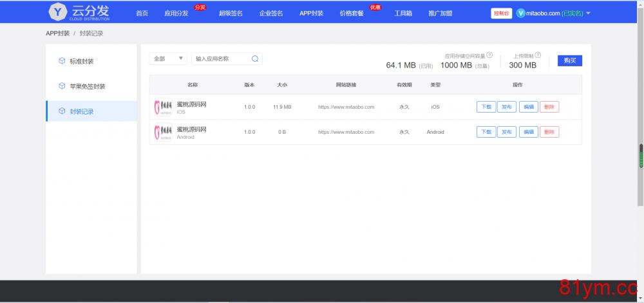Click the cube icon next to 标准封装
The height and width of the screenshot is (303, 644).
coord(62,61)
